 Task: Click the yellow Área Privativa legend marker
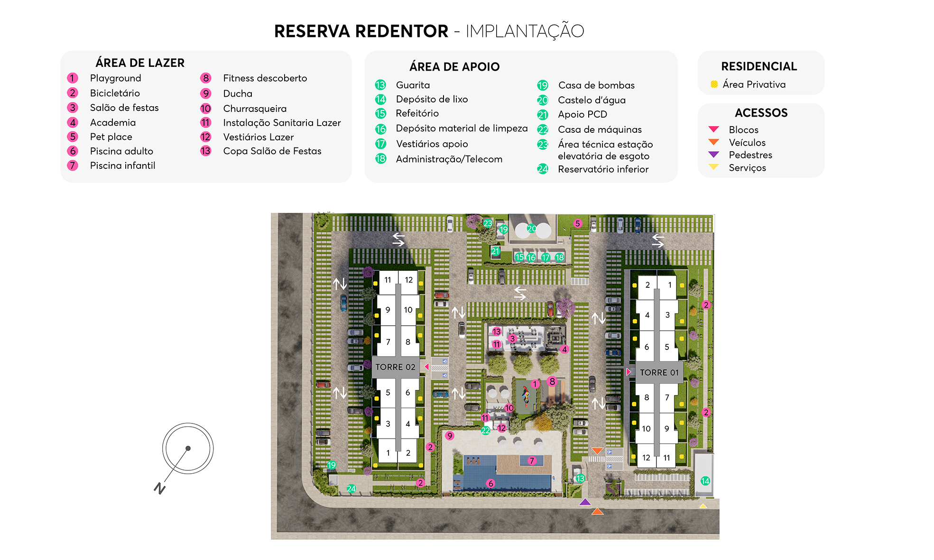point(714,84)
